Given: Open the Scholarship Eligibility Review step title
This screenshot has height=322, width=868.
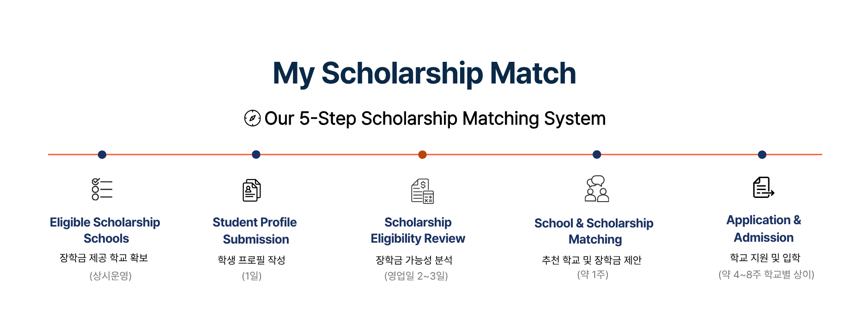Looking at the screenshot, I should [418, 230].
